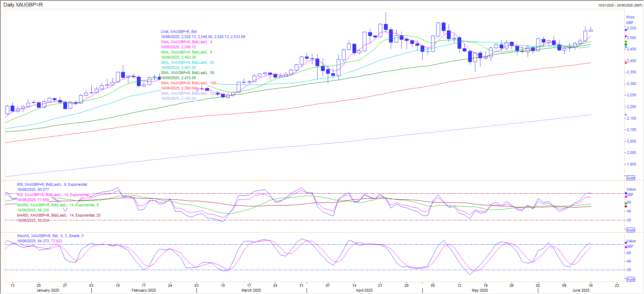Click the 'April 2025' month label

click(364, 290)
